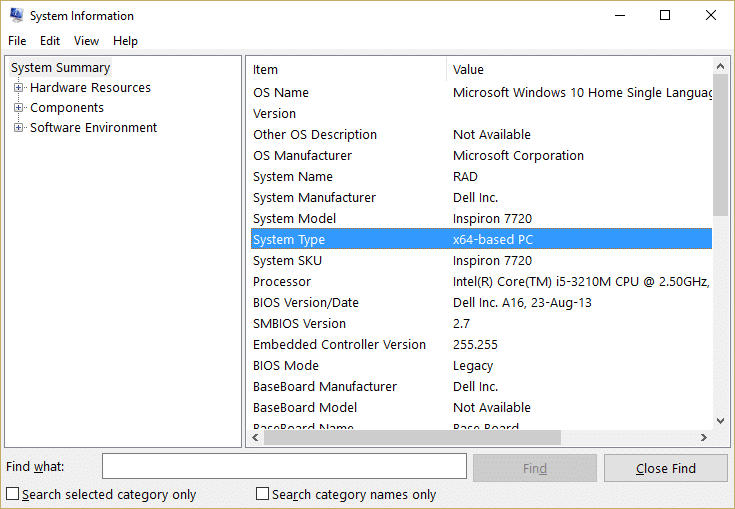Click the horizontal scrollbar right arrow

(704, 438)
